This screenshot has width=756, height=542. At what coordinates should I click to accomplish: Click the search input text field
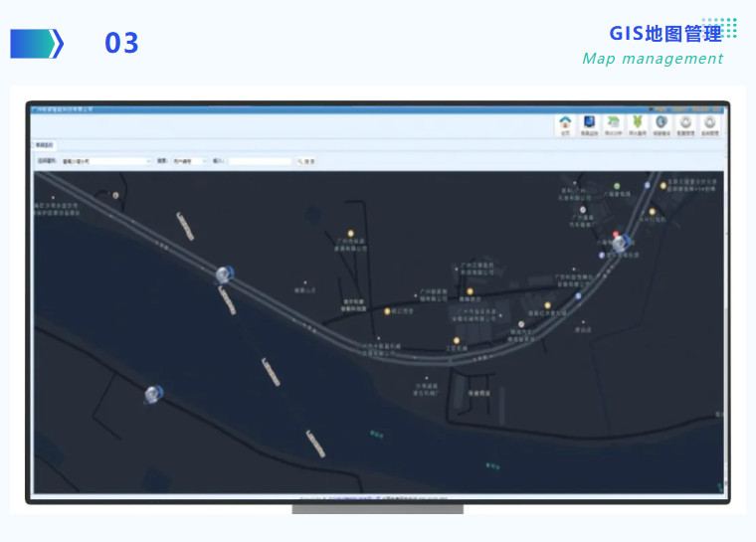point(260,160)
